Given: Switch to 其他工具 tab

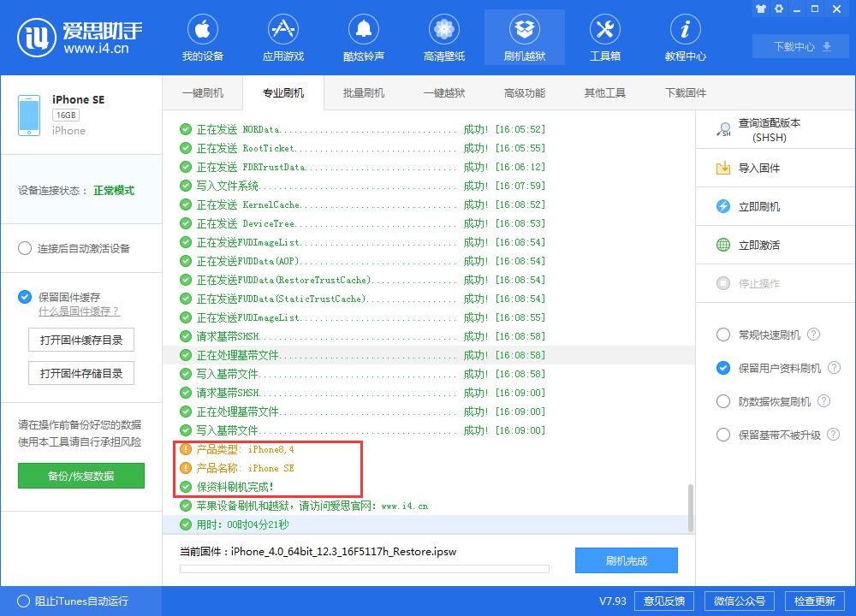Looking at the screenshot, I should (x=605, y=92).
